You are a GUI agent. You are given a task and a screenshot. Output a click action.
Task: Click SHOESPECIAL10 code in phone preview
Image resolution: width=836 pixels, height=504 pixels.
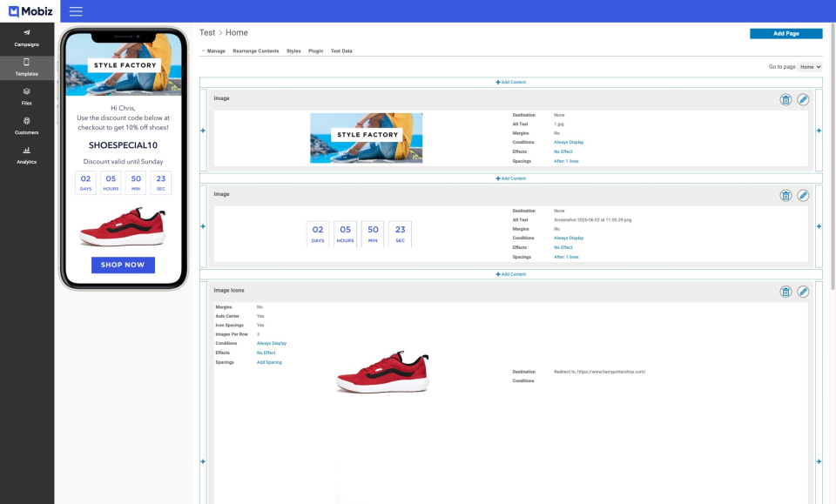click(x=123, y=144)
